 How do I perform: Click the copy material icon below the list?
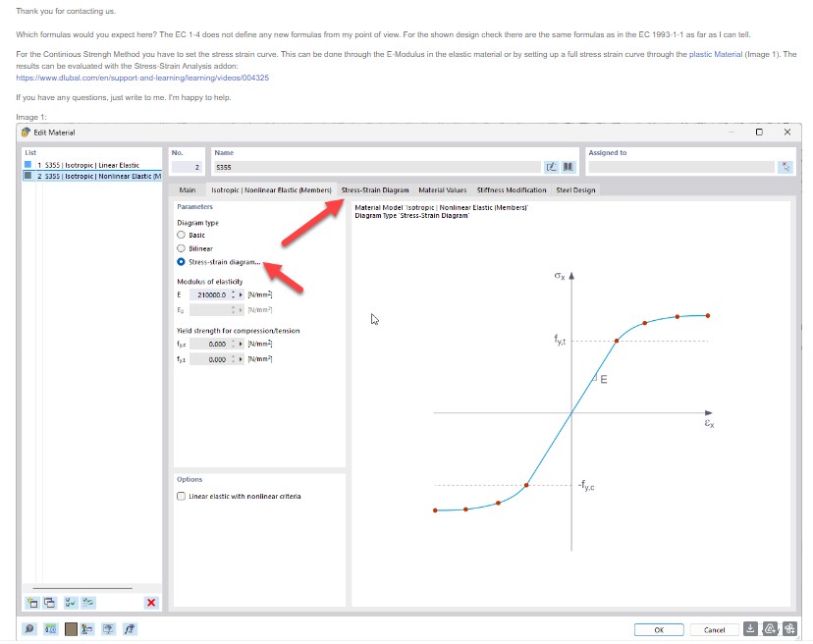tap(49, 602)
